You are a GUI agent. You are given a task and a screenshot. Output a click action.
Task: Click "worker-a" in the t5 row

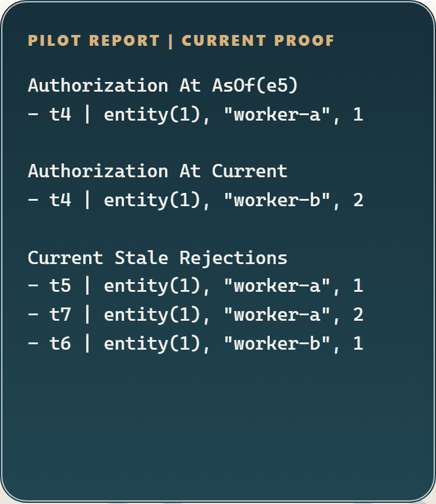(x=277, y=286)
